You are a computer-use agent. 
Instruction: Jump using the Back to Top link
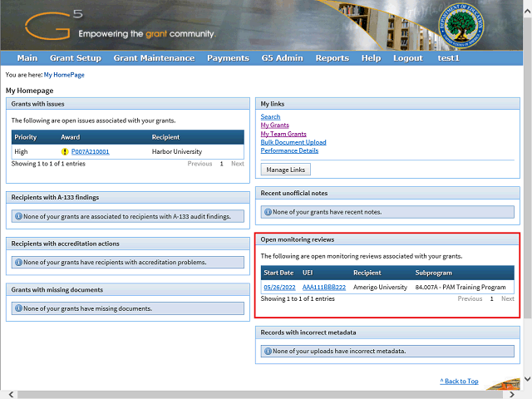[459, 382]
